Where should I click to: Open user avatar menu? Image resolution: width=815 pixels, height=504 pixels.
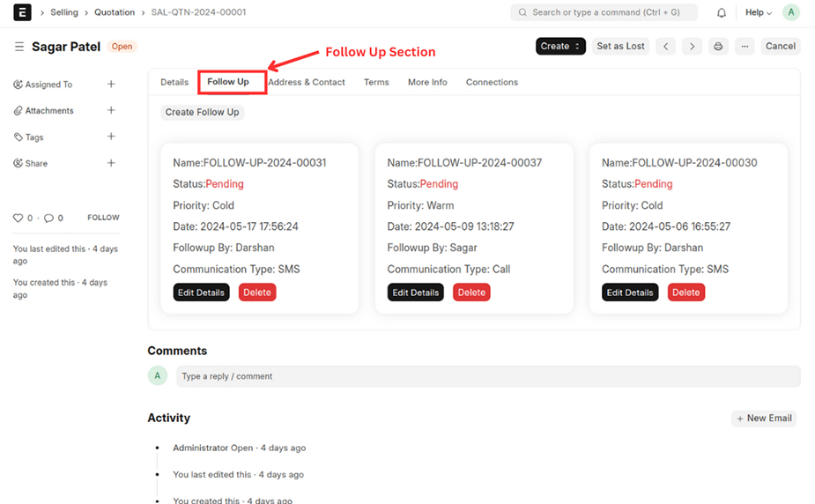[x=791, y=12]
